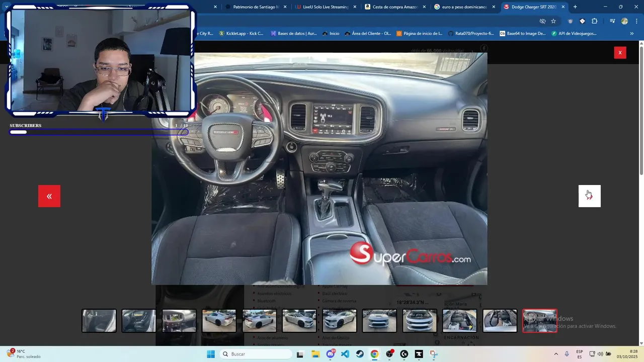Open the second thumbnail of front seats
Screen dimensions: 644x362
139,321
